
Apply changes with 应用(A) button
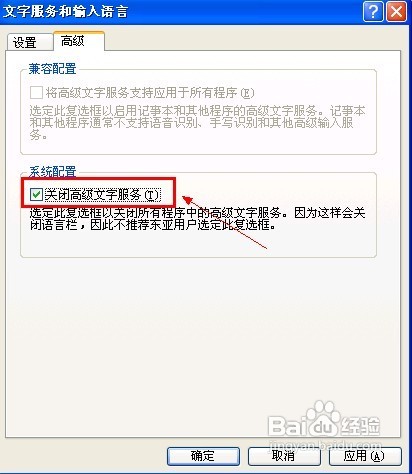pyautogui.click(x=365, y=456)
